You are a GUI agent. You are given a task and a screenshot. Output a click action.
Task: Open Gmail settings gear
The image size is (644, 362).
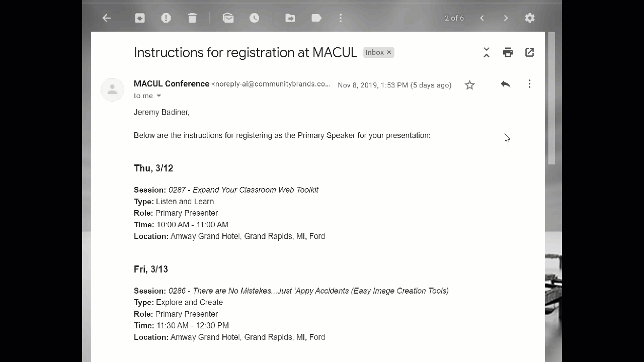530,18
